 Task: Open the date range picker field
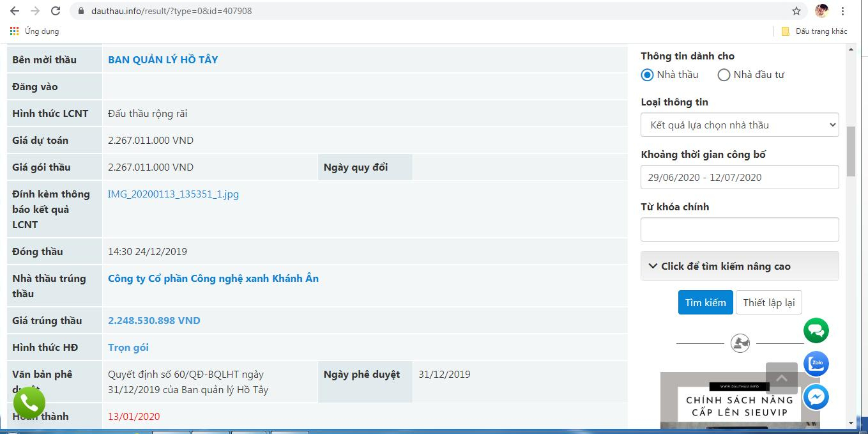740,177
